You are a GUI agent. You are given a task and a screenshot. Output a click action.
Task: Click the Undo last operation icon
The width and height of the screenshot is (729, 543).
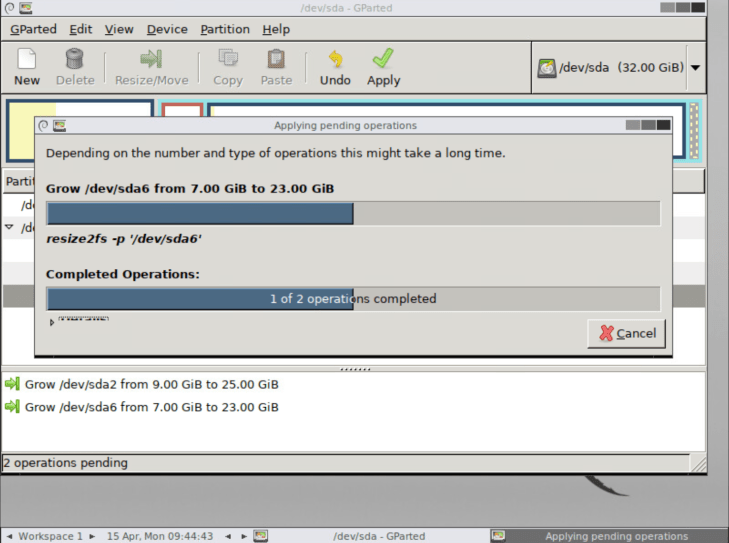[335, 60]
